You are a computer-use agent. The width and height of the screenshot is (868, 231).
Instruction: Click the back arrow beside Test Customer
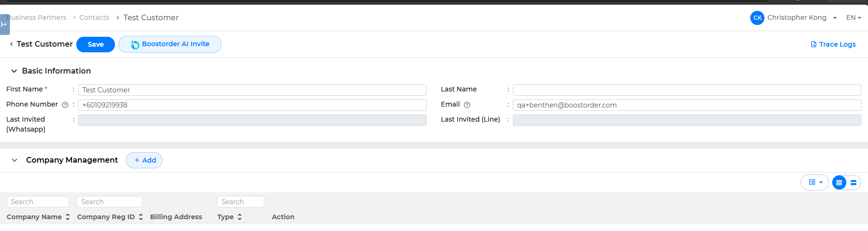pyautogui.click(x=11, y=44)
